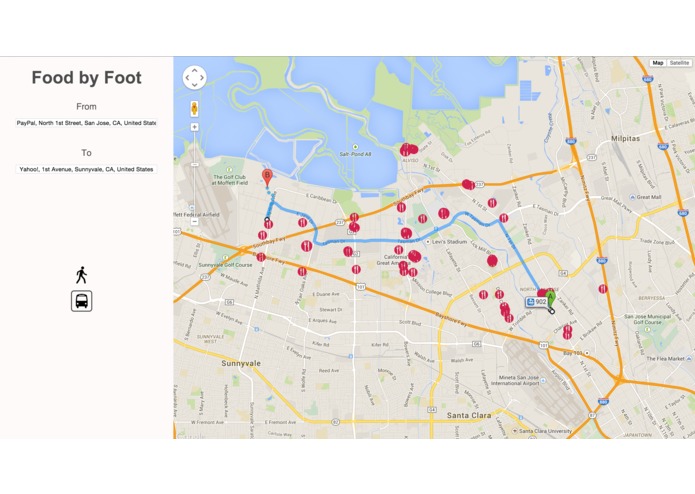Select the bus transit mode icon
Viewport: 695px width, 494px height.
82,301
